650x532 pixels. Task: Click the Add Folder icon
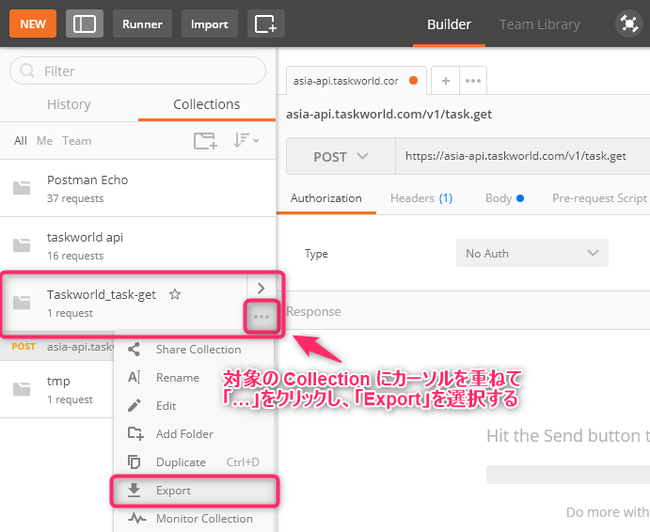[x=135, y=434]
